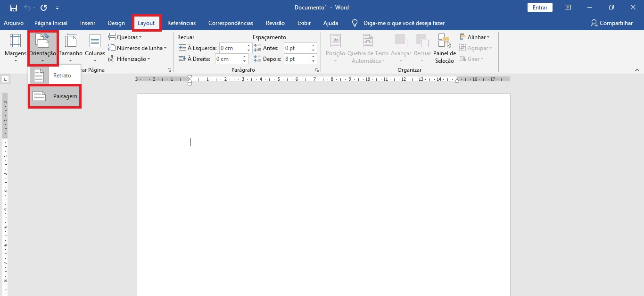Click the ribbon display options icon
This screenshot has width=644, height=296.
pos(568,8)
